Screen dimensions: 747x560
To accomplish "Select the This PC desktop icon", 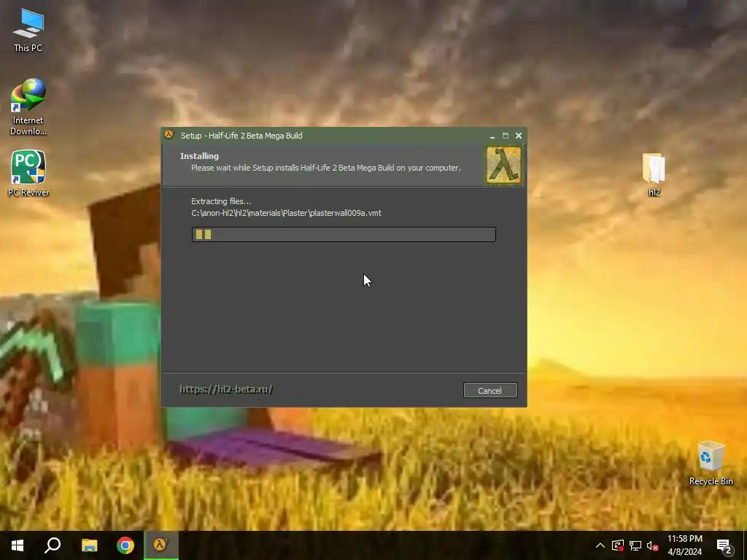I will pyautogui.click(x=28, y=30).
